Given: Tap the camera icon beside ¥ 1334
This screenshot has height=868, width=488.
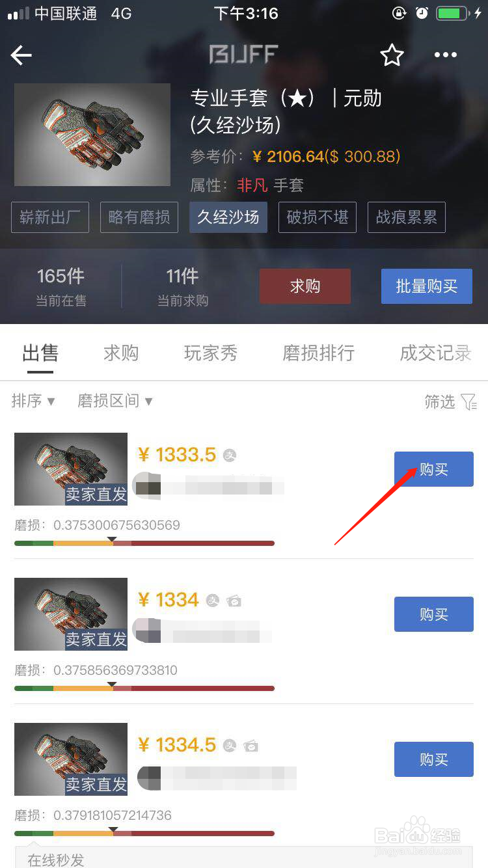Looking at the screenshot, I should [x=234, y=601].
